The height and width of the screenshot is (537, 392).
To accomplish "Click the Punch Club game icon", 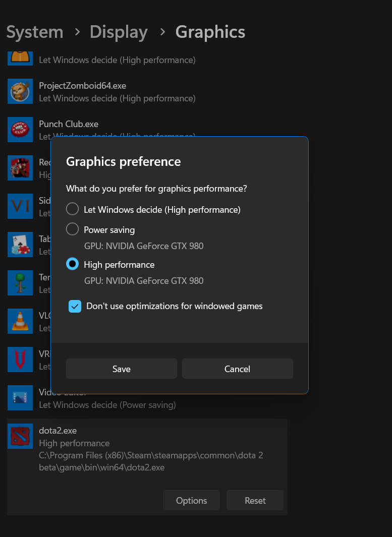I will click(x=20, y=130).
